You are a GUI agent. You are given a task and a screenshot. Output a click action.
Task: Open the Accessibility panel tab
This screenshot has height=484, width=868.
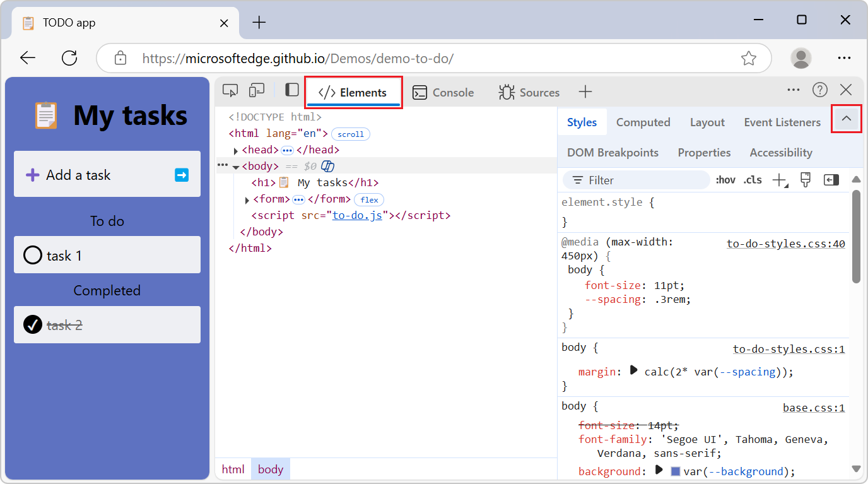click(780, 152)
